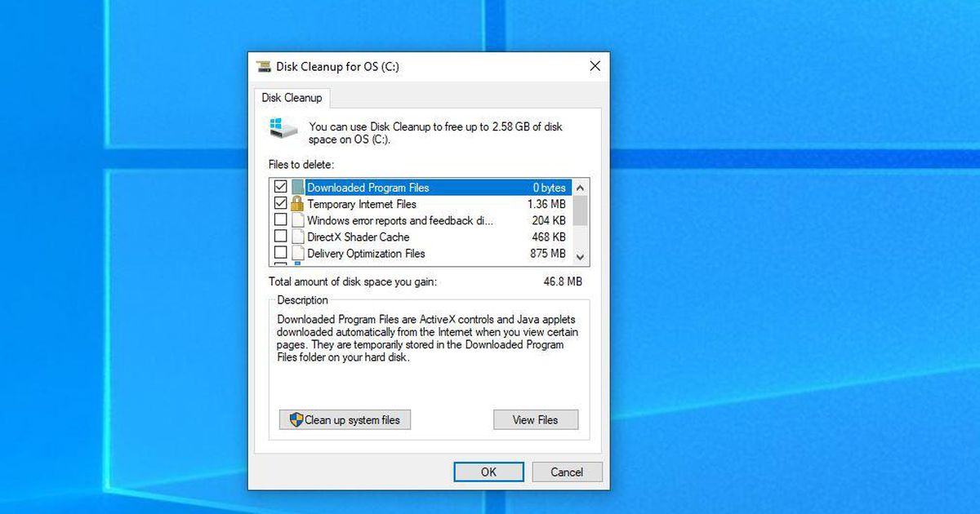This screenshot has height=514, width=980.
Task: Click the Total amount of disk space label
Action: 353,281
